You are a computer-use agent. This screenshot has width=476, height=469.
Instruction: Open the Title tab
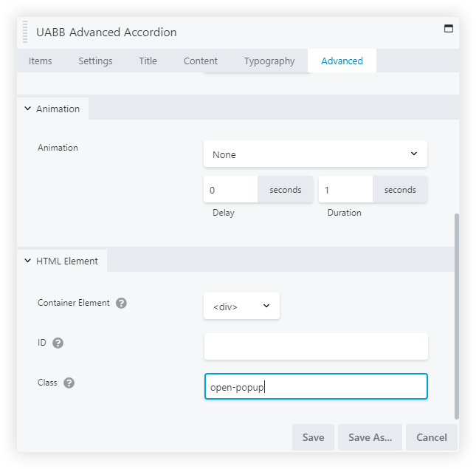148,61
